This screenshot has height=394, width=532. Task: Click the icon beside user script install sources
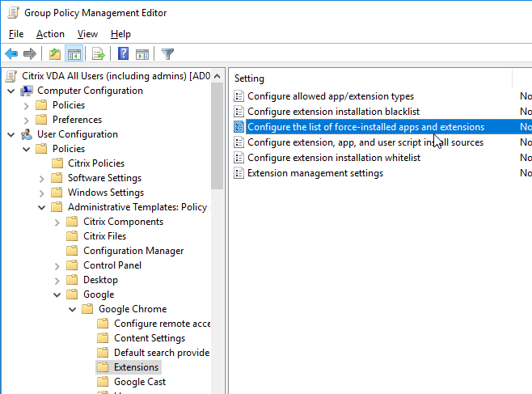click(239, 142)
